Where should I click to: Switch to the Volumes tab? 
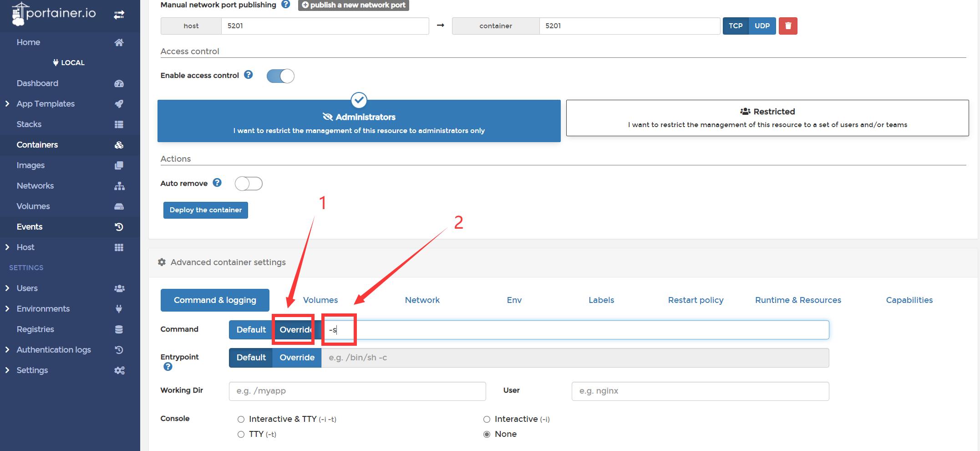pyautogui.click(x=320, y=300)
